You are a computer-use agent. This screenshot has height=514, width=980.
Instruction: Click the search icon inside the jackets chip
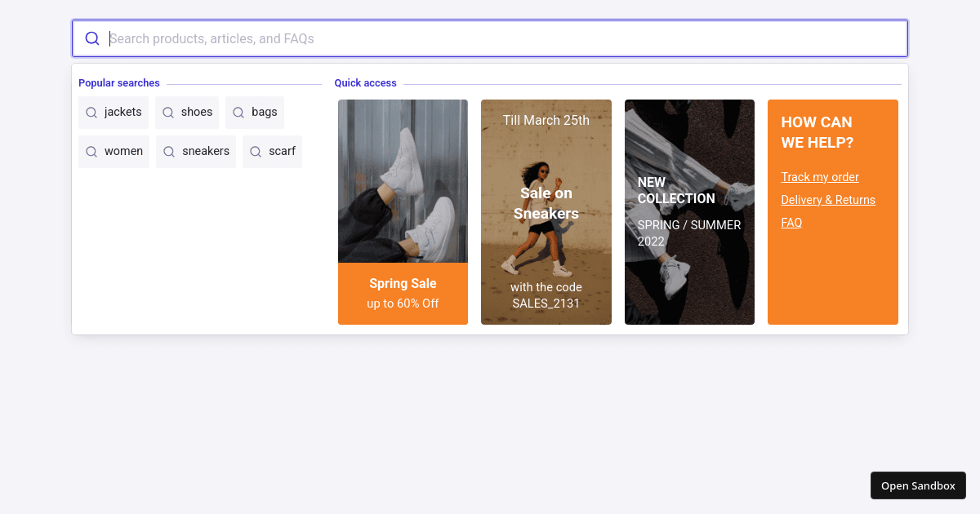coord(91,112)
